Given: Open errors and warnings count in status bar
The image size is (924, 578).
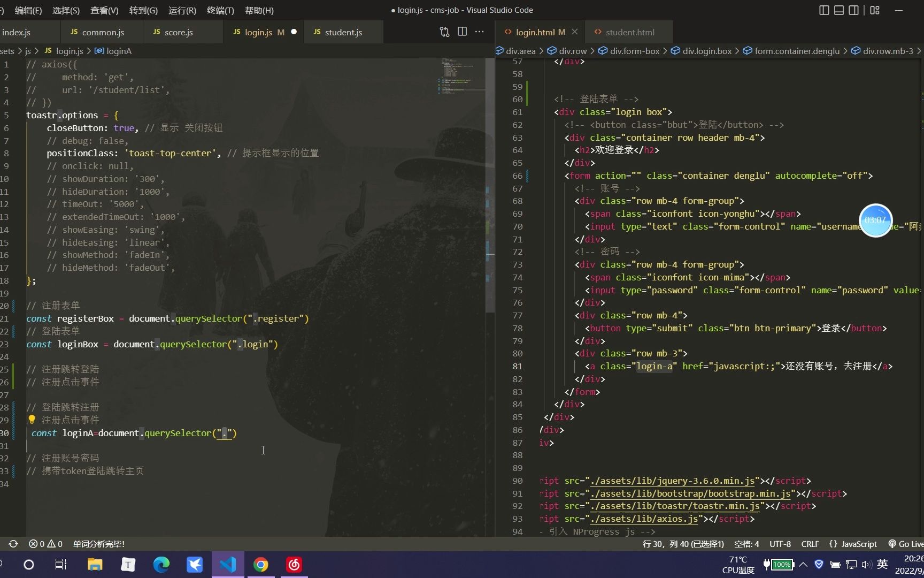Looking at the screenshot, I should pyautogui.click(x=45, y=544).
